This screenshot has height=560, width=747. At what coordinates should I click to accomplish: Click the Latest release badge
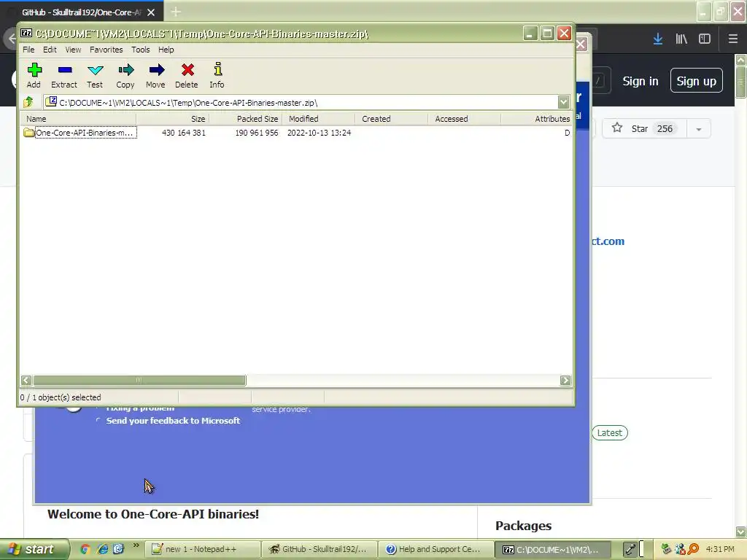point(609,433)
